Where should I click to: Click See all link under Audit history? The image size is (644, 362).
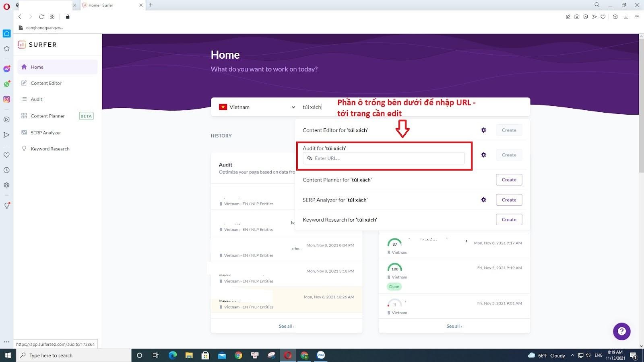(x=287, y=326)
